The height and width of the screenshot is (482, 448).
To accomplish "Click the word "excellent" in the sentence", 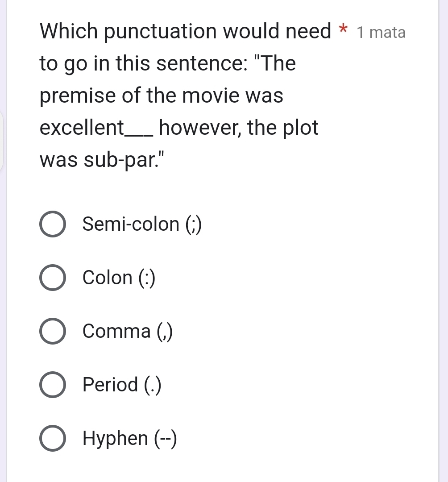I will point(82,128).
